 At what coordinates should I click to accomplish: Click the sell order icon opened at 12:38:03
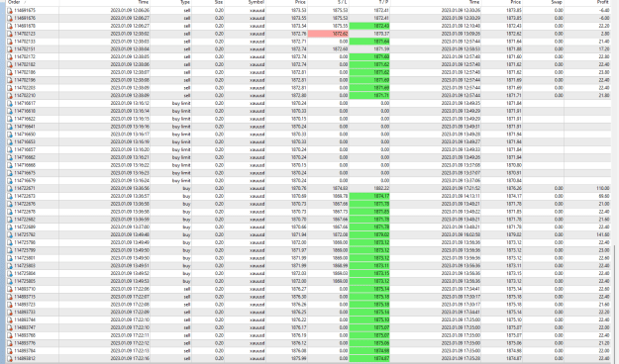(x=10, y=42)
